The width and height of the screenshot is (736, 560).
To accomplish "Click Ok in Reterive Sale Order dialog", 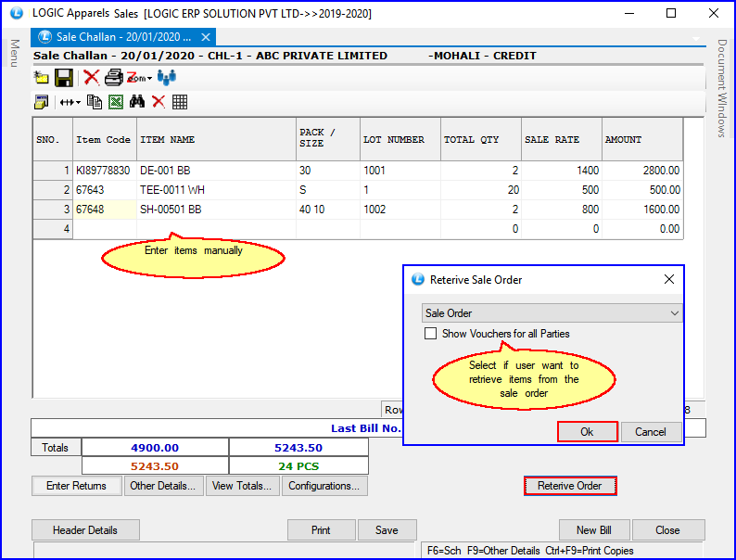I will point(587,432).
